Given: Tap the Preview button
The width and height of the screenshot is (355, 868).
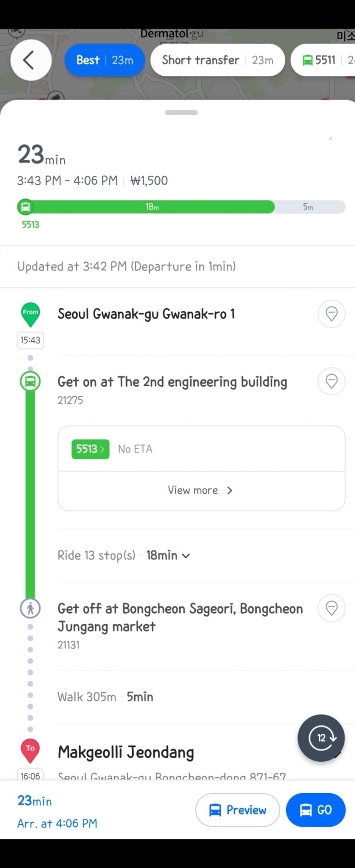Looking at the screenshot, I should tap(237, 810).
